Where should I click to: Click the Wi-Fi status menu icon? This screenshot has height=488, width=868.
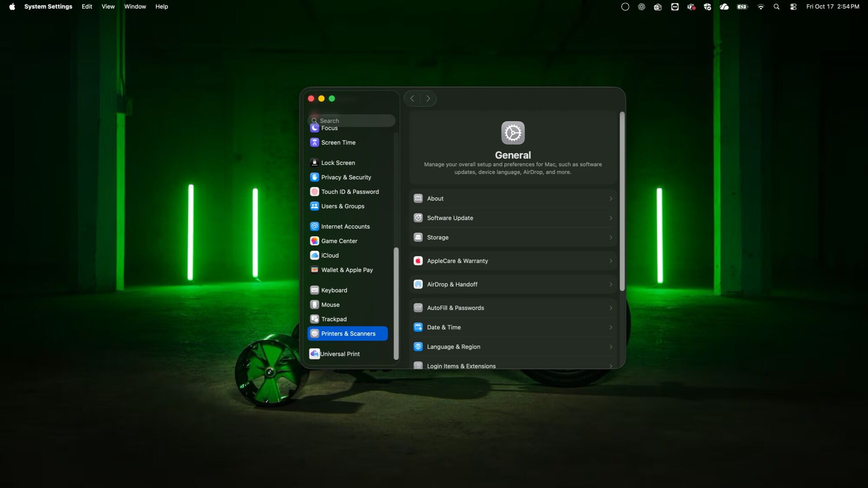[761, 7]
